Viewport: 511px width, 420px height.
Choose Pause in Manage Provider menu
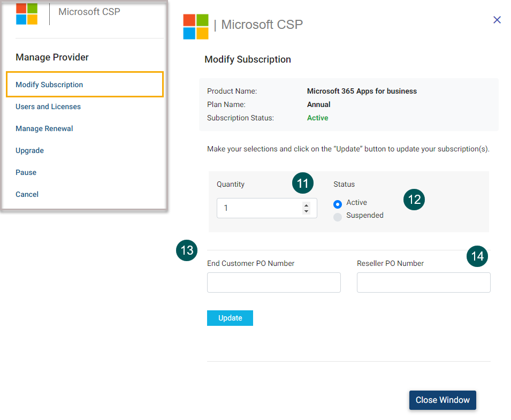26,172
